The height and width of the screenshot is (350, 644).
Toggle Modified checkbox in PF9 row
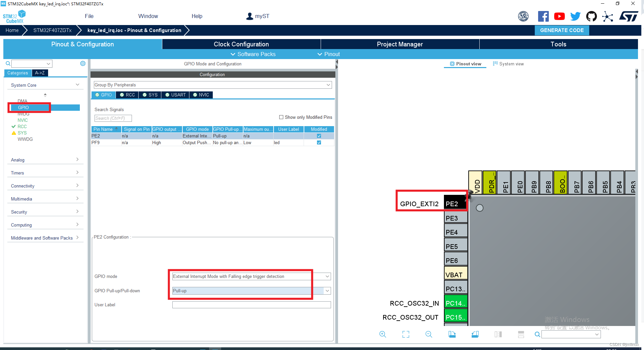(x=319, y=142)
